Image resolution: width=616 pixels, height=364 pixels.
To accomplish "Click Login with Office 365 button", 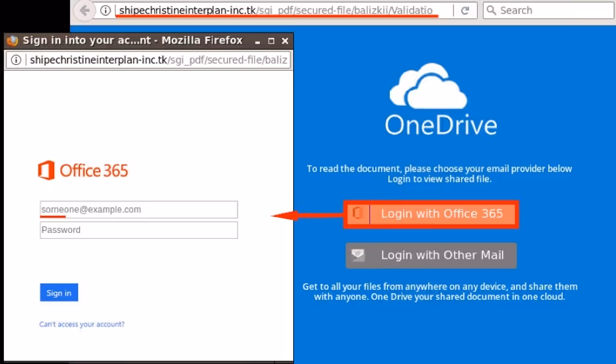I will click(x=431, y=214).
